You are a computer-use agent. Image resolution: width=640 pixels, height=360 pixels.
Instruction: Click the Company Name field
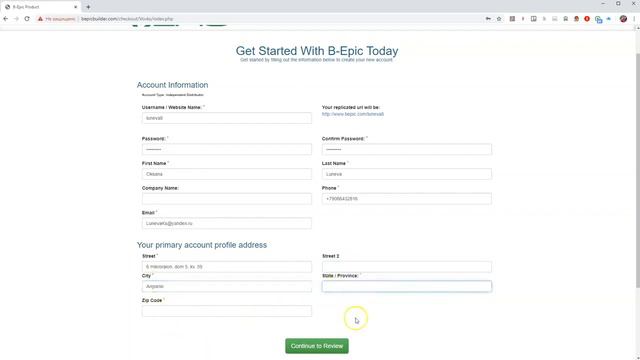click(227, 199)
